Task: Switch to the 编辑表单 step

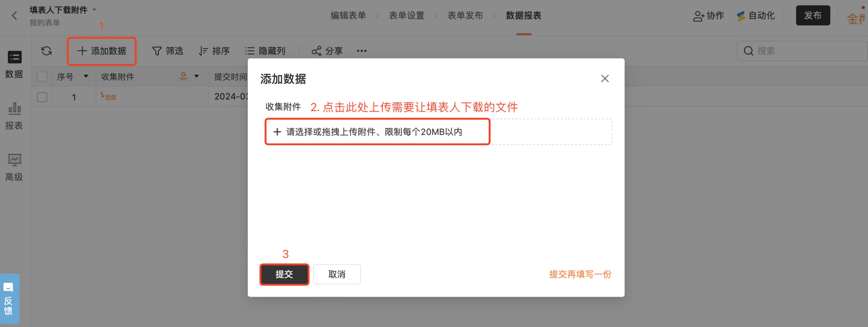Action: (348, 16)
